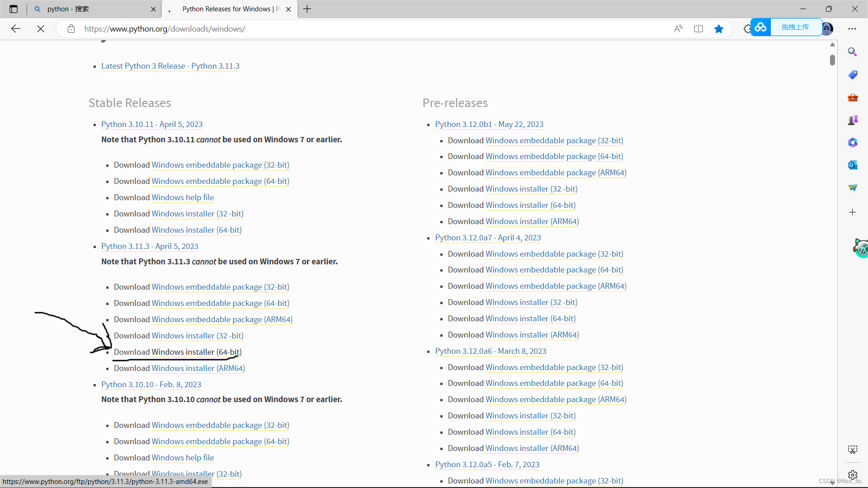The image size is (868, 488).
Task: Open sidebar red toolbox icon
Action: (x=853, y=97)
